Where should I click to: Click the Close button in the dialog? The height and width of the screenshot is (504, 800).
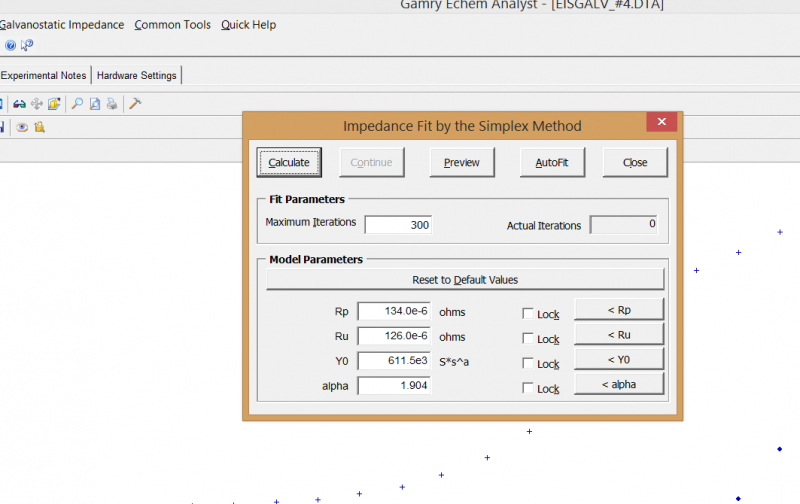(x=635, y=163)
